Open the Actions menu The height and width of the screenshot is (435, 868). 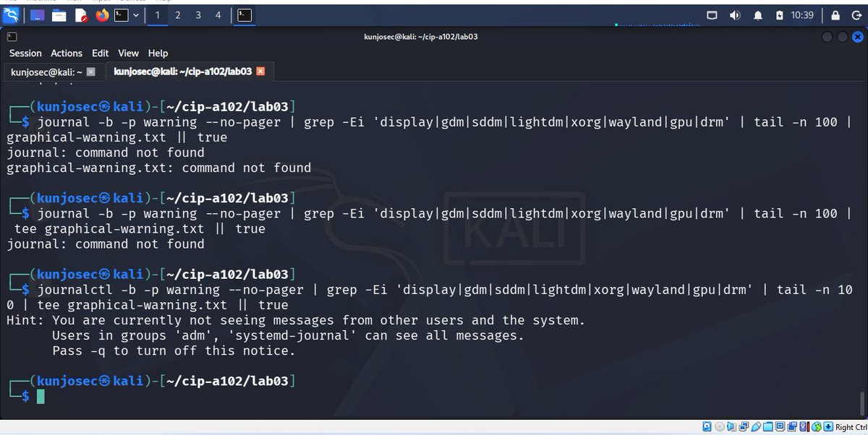coord(67,53)
